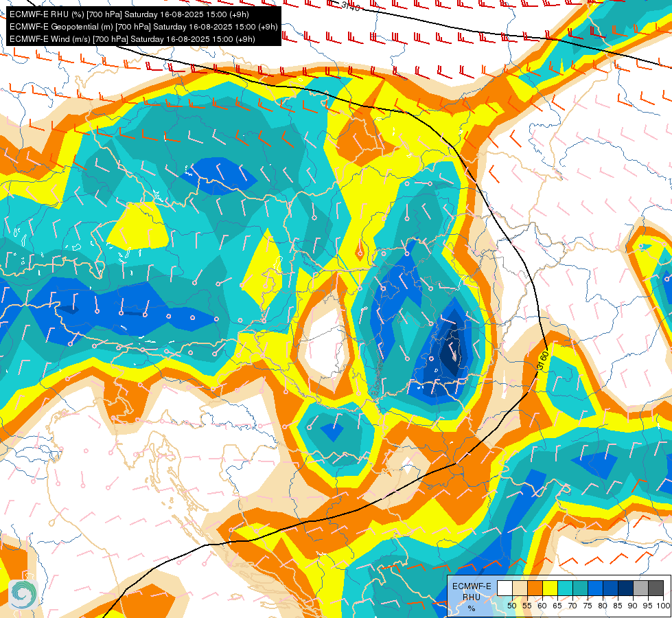Click the yellow 60-65% legend swatch
This screenshot has height=618, width=672.
tap(551, 588)
